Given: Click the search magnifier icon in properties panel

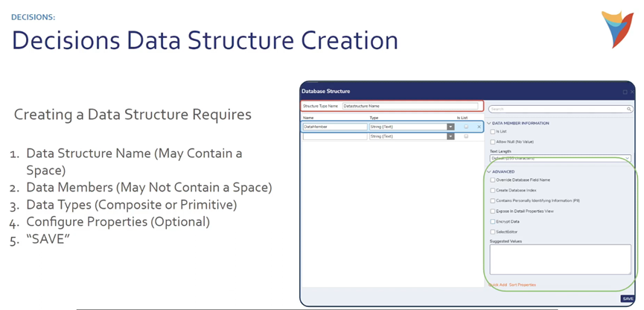Looking at the screenshot, I should coord(629,110).
